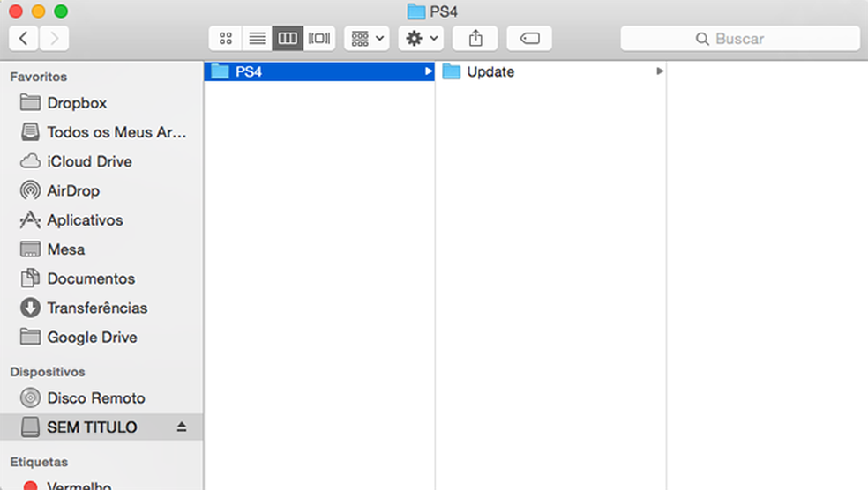Open Dropbox in the sidebar
868x490 pixels.
[101, 103]
